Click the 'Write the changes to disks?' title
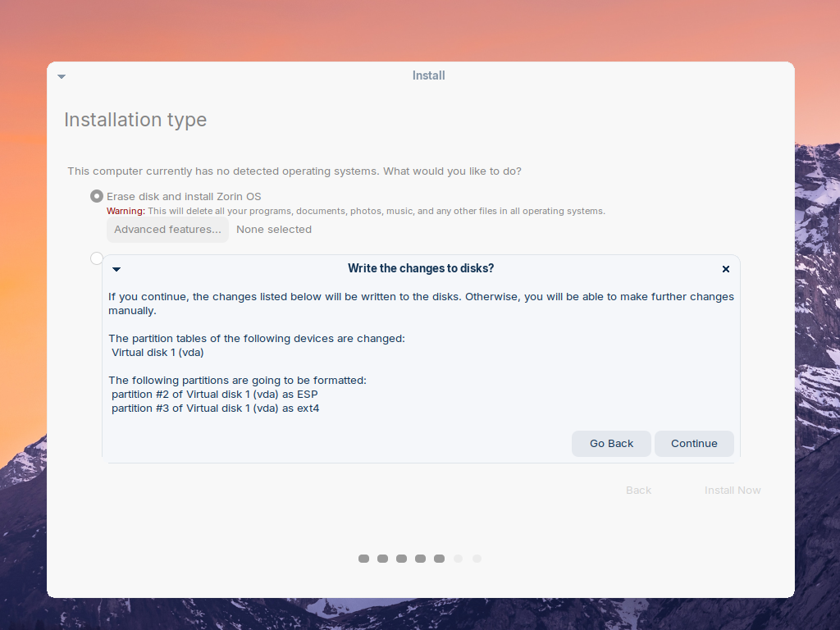This screenshot has width=840, height=630. [x=421, y=268]
